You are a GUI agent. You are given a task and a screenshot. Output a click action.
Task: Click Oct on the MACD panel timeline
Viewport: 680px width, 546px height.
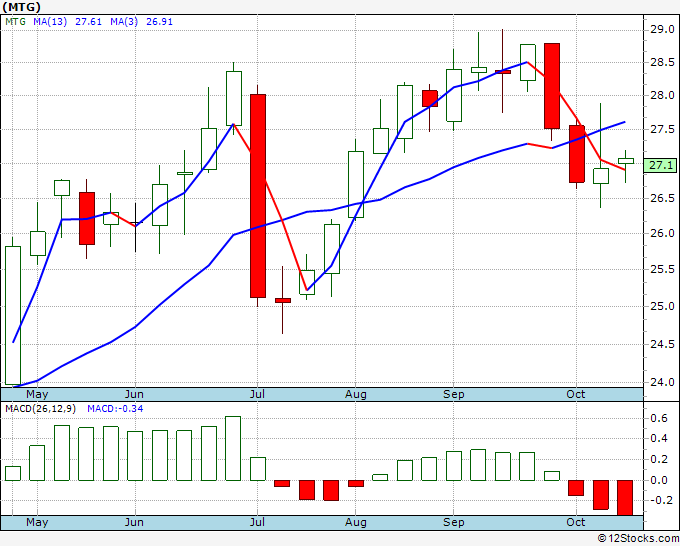click(x=575, y=522)
